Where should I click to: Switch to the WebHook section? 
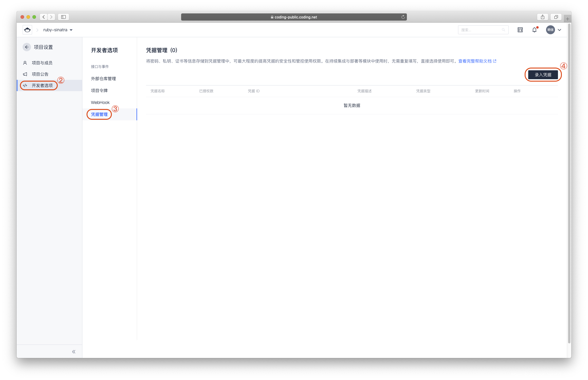point(100,102)
